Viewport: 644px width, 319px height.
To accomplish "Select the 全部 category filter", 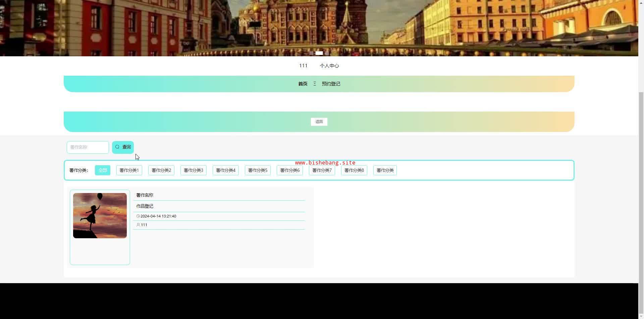I will coord(103,170).
